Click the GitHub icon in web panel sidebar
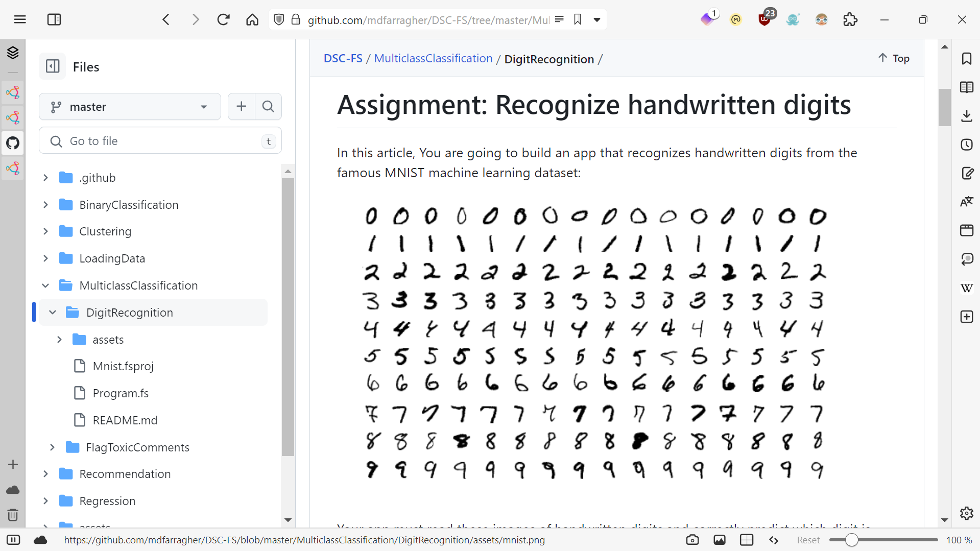980x551 pixels. (x=13, y=143)
